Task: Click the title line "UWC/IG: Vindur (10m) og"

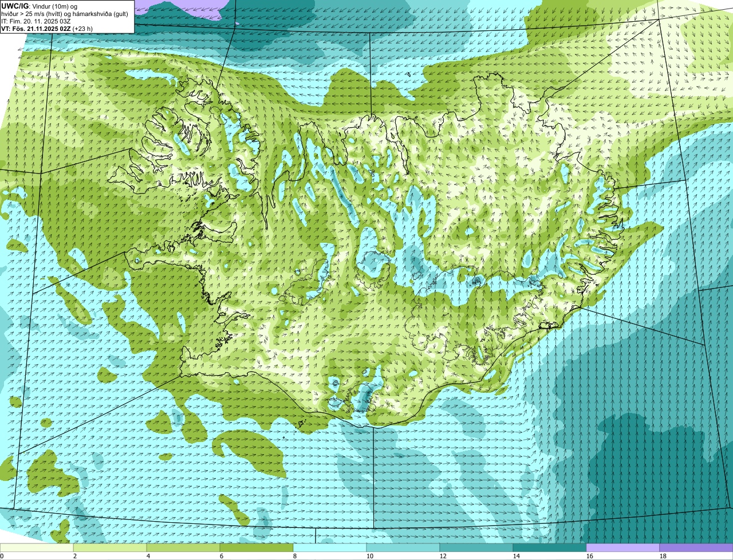Action: (39, 6)
